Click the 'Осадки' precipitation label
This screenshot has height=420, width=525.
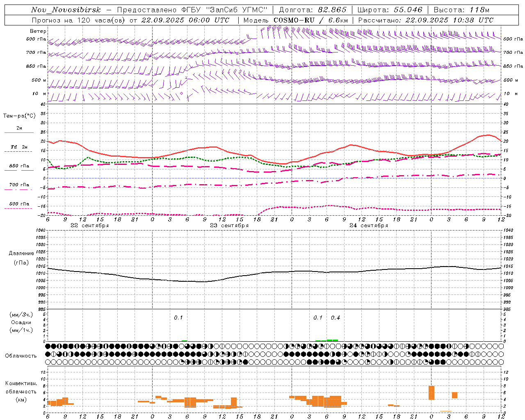[21, 322]
